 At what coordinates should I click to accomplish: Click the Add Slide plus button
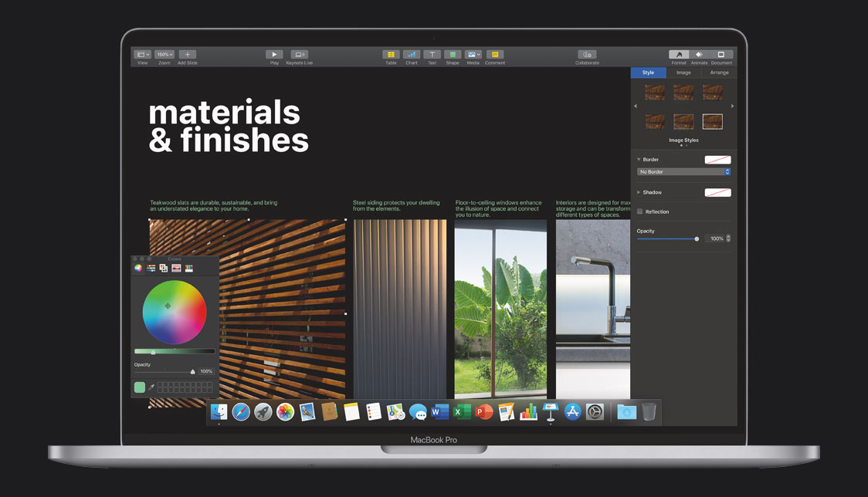pyautogui.click(x=187, y=54)
